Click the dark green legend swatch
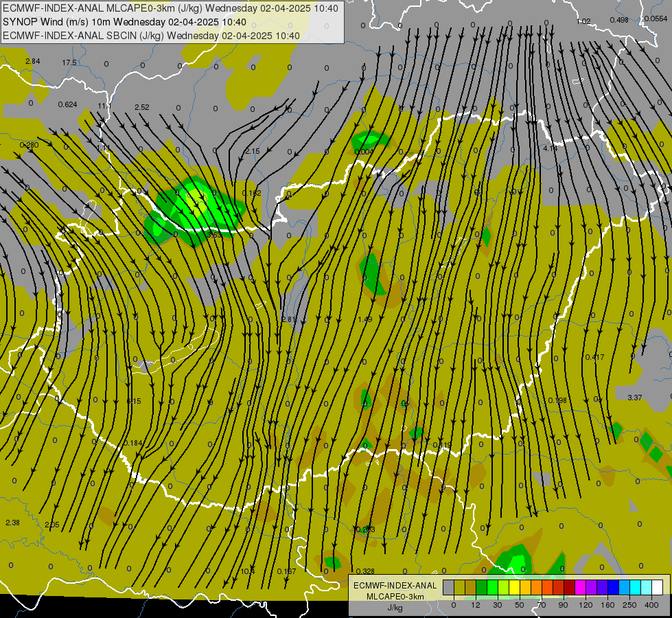This screenshot has width=672, height=618. (481, 588)
